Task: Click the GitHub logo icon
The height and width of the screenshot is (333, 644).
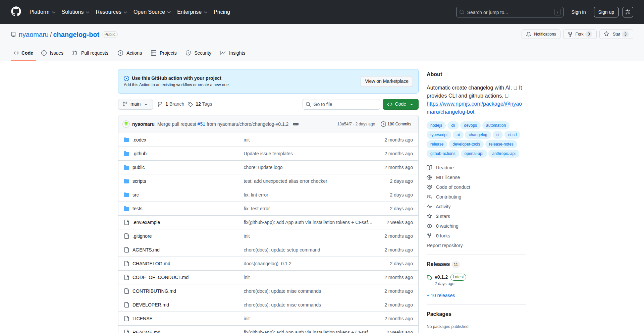Action: click(16, 12)
